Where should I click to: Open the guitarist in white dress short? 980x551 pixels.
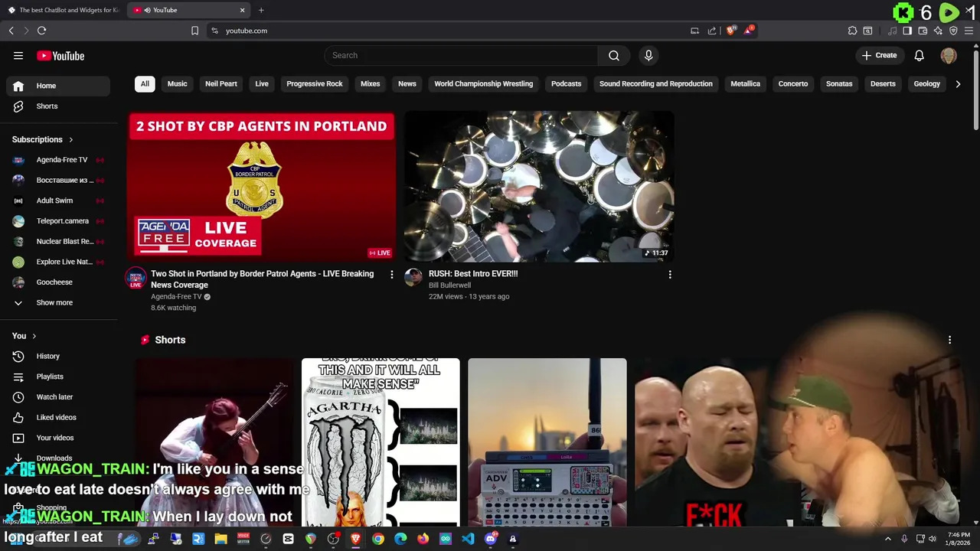(214, 442)
